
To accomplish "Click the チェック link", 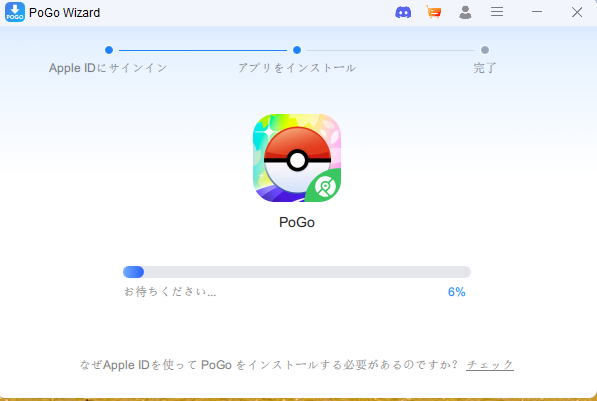I will click(x=490, y=364).
